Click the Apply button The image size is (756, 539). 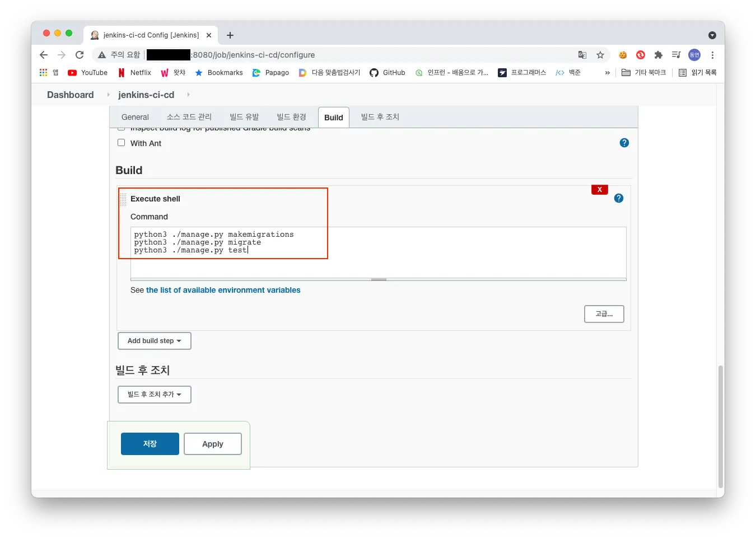(x=213, y=444)
